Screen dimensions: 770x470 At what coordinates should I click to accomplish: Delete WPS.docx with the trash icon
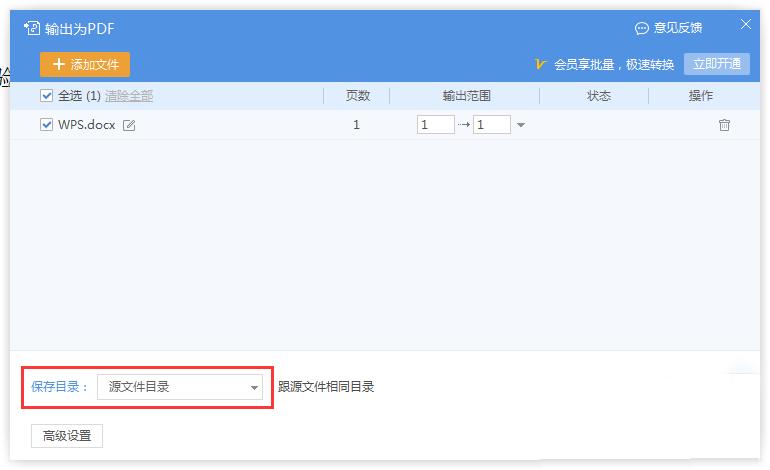[724, 125]
